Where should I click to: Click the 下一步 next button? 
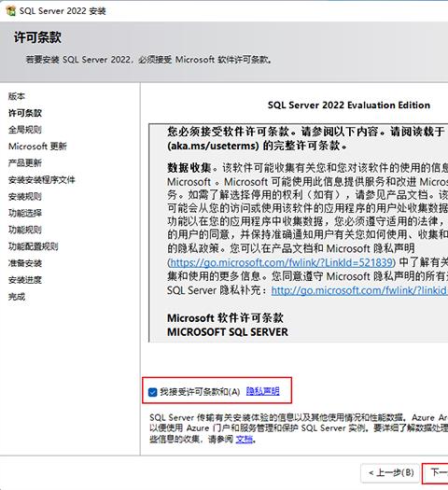click(x=436, y=473)
